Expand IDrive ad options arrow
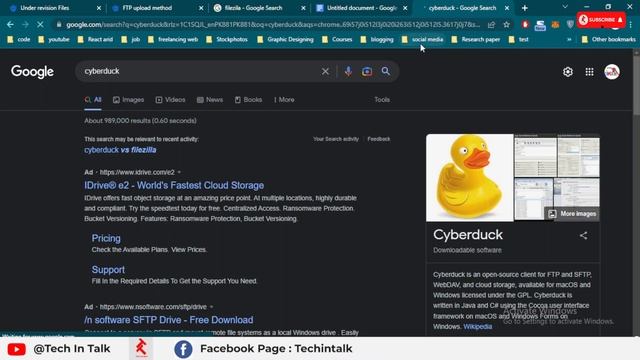This screenshot has height=360, width=640. point(179,172)
